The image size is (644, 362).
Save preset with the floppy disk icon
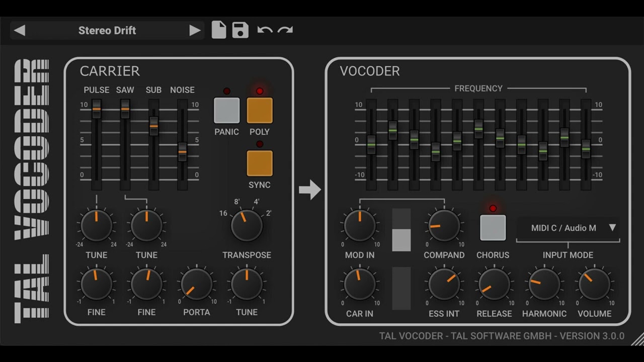(x=240, y=30)
